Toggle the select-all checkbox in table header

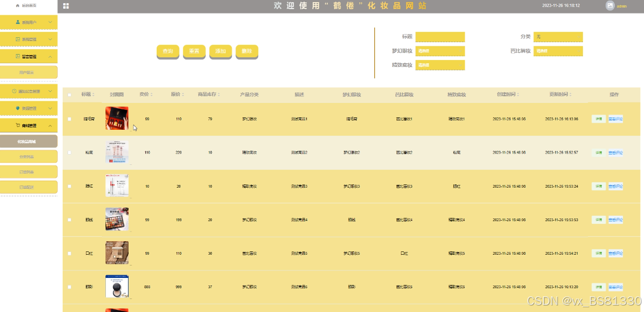click(69, 95)
